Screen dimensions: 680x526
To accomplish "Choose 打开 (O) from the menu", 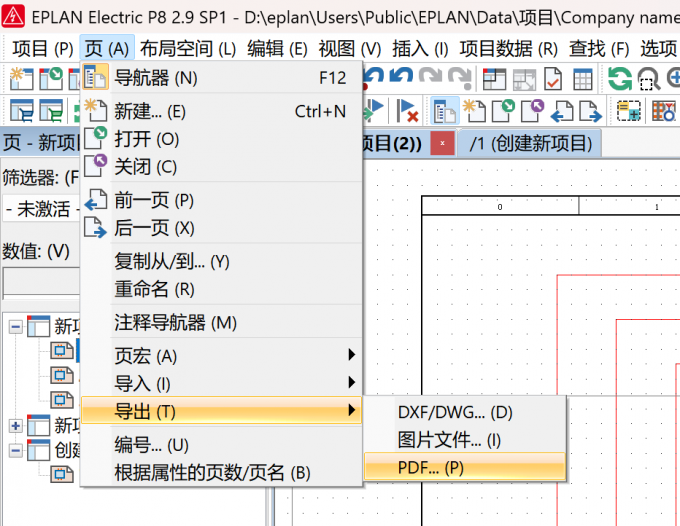I will [222, 139].
